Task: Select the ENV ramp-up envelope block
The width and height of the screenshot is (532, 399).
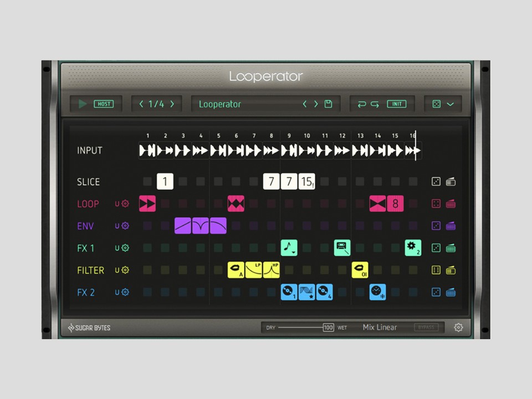Action: pyautogui.click(x=183, y=226)
